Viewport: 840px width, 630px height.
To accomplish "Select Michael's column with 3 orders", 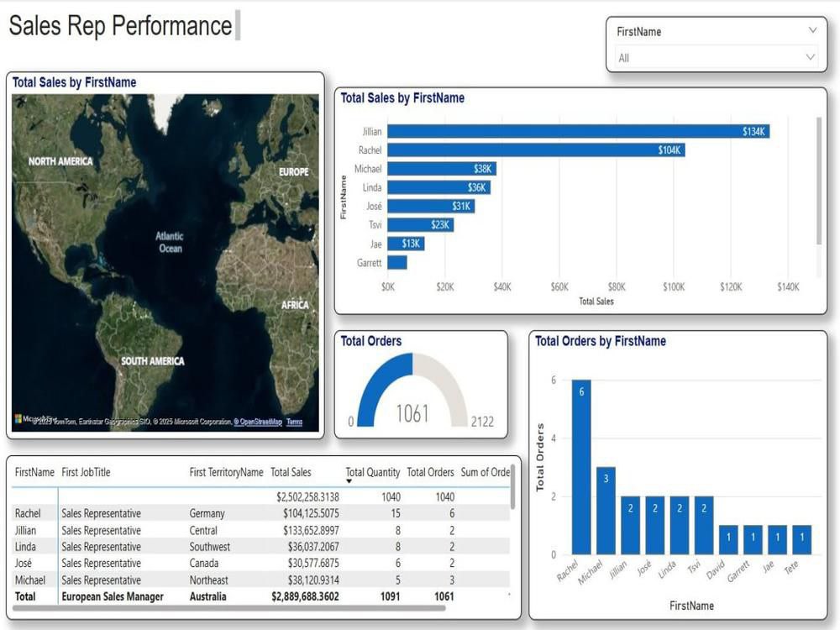I will point(606,511).
